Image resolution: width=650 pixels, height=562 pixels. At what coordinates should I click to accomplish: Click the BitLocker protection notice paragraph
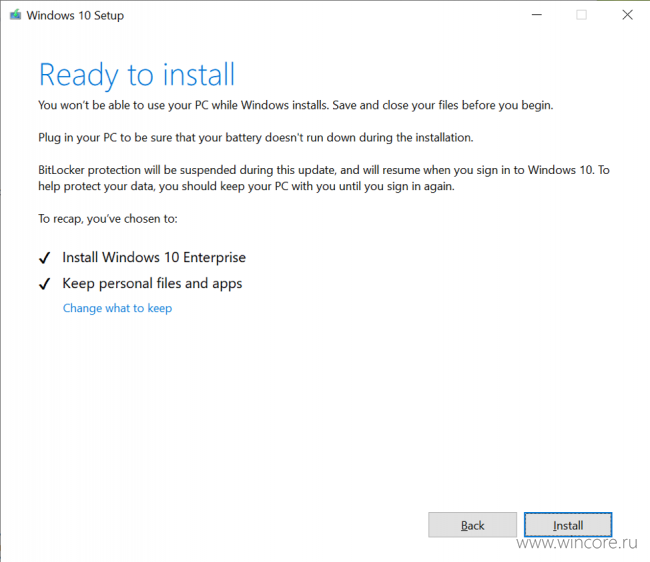[x=324, y=178]
